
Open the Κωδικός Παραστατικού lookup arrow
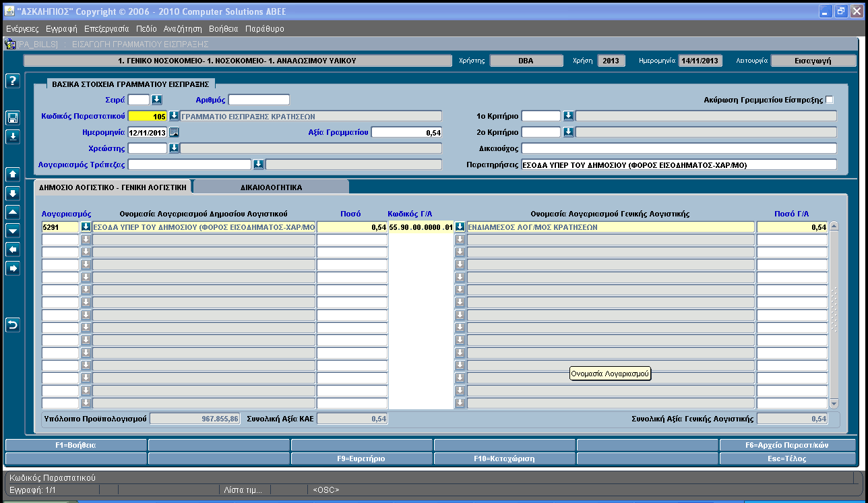pyautogui.click(x=173, y=116)
